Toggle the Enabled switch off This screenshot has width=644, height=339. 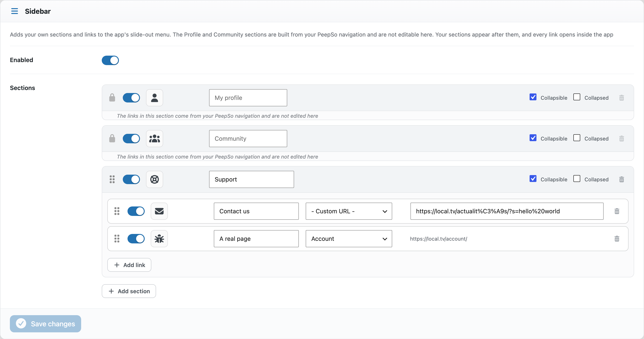click(110, 60)
